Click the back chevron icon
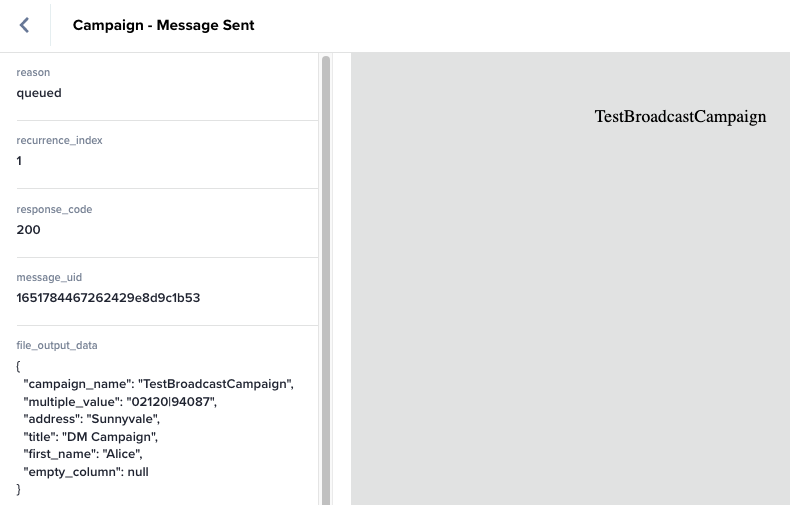Screen dimensions: 790x505 click(x=24, y=25)
